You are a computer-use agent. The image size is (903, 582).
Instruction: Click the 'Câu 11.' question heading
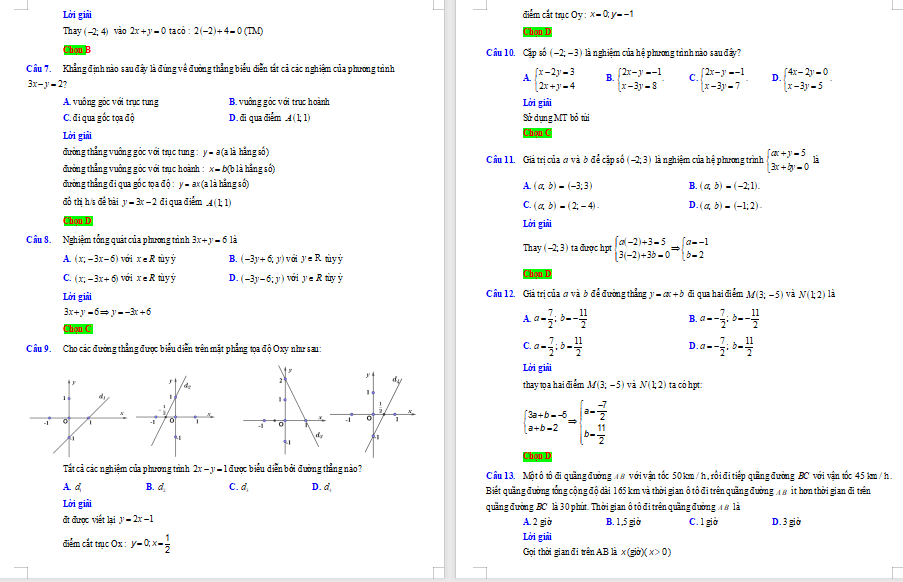(x=500, y=160)
